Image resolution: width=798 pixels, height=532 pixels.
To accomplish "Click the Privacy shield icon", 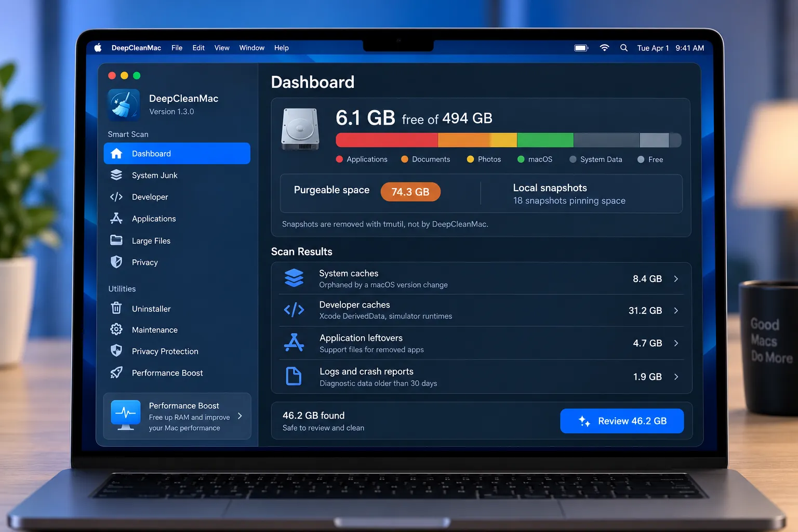I will coord(116,262).
